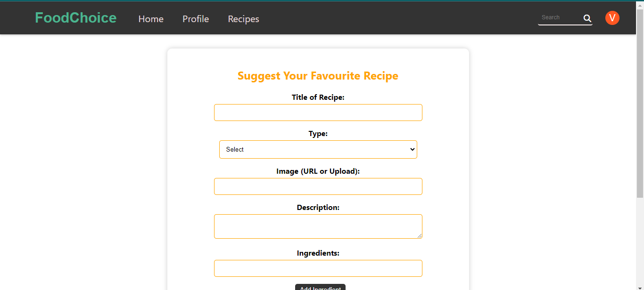This screenshot has height=290, width=644.
Task: Open the Profile page
Action: pos(195,19)
